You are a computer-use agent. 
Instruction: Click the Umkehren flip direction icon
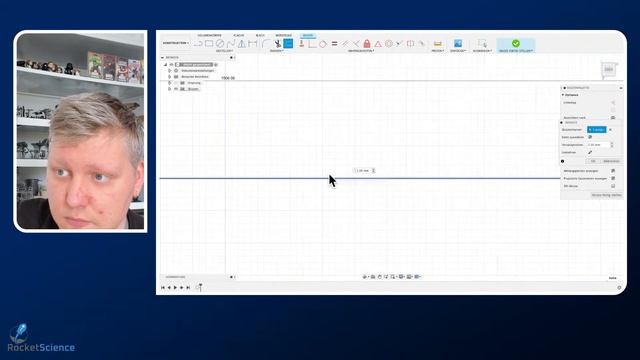(x=590, y=152)
